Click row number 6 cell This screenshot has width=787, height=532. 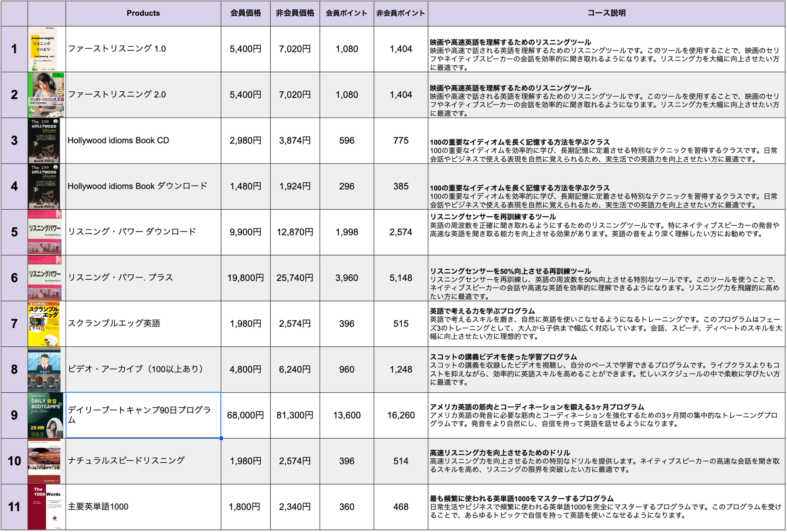14,278
